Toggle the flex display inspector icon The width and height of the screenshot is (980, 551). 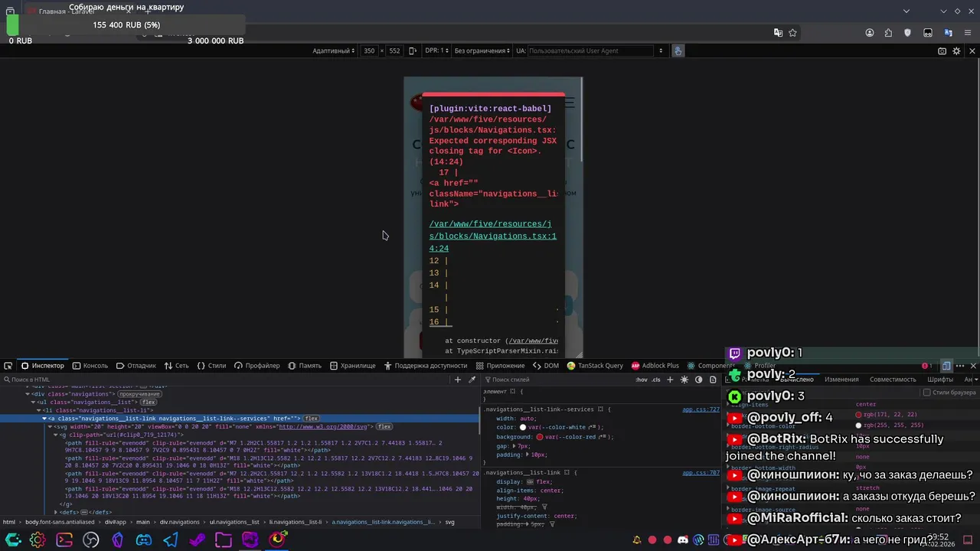[530, 482]
